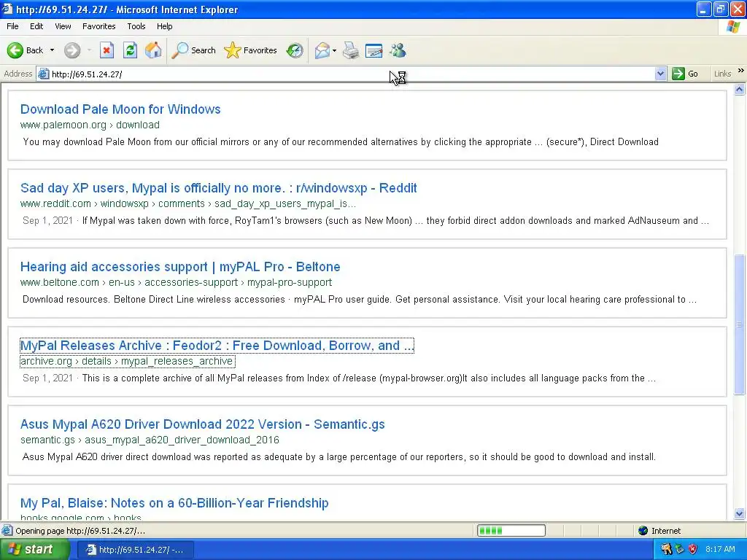Click the scroll down arrow of the scrollbar

(x=740, y=513)
